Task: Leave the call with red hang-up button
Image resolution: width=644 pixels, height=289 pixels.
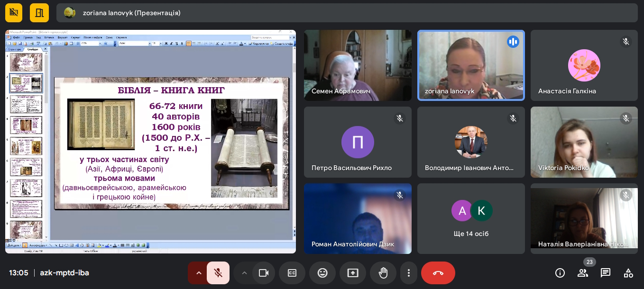Action: [438, 273]
